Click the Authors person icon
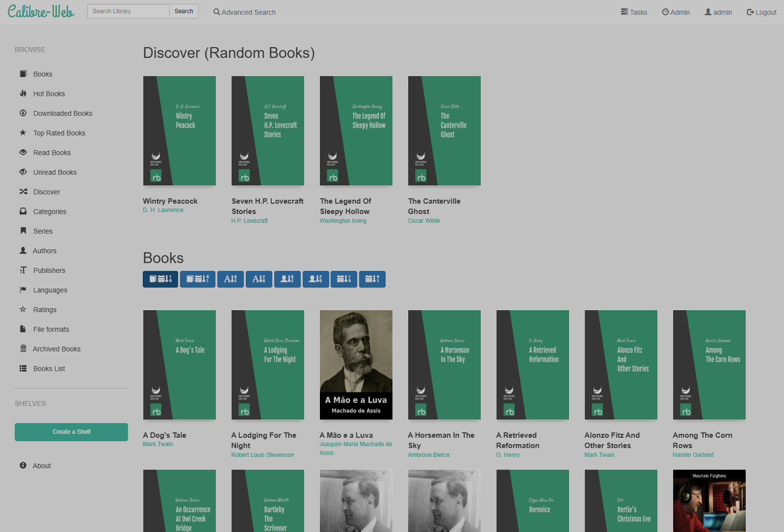784x532 pixels. click(23, 250)
